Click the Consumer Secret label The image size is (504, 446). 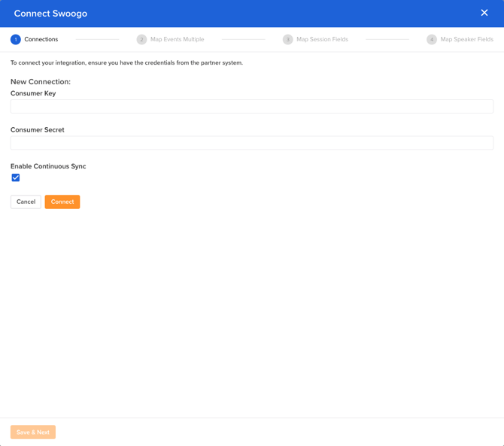(38, 130)
